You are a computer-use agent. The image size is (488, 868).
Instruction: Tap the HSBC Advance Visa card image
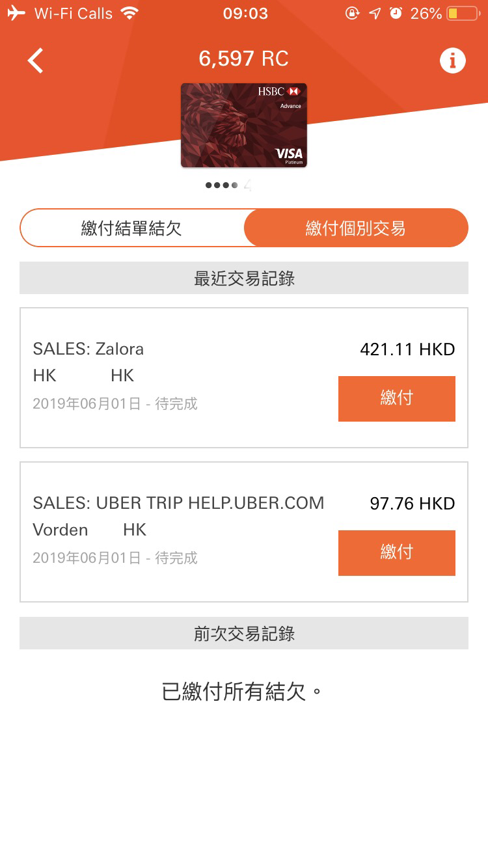[x=244, y=126]
